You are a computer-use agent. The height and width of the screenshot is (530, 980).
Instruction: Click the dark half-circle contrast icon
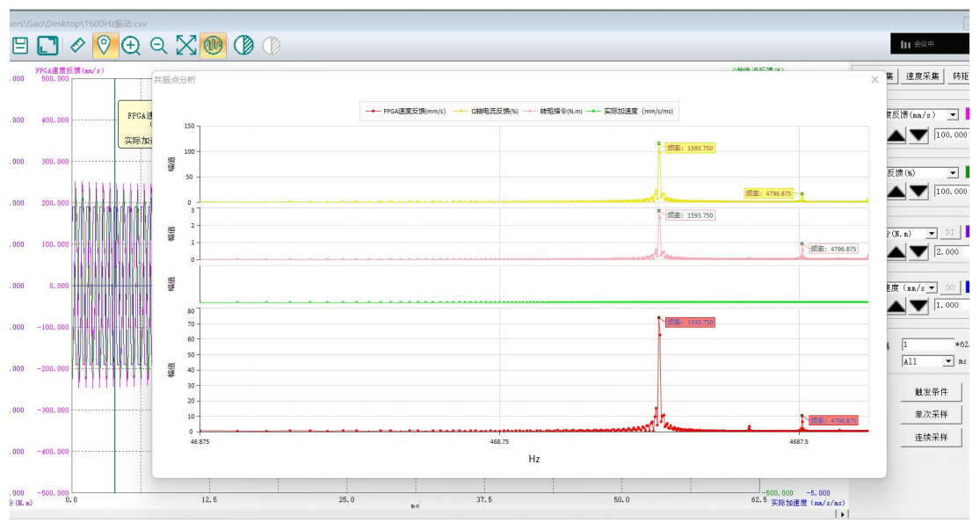[243, 46]
